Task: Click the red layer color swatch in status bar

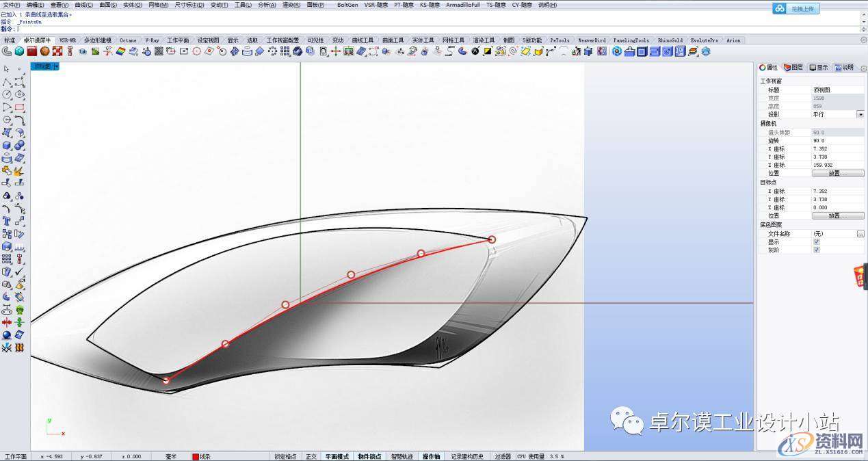Action: pyautogui.click(x=196, y=456)
